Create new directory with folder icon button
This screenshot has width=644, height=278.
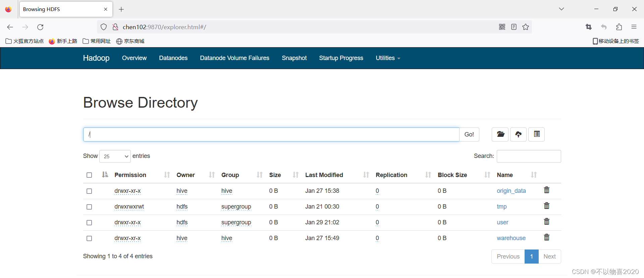tap(500, 134)
